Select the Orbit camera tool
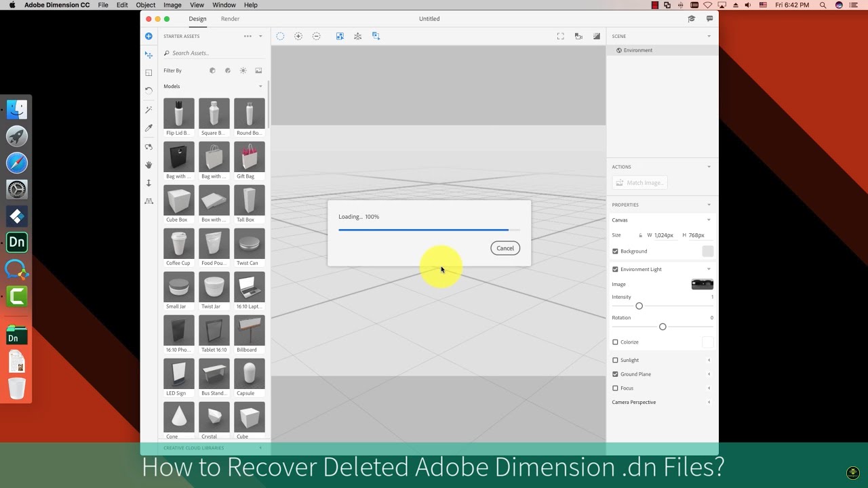 pos(149,146)
